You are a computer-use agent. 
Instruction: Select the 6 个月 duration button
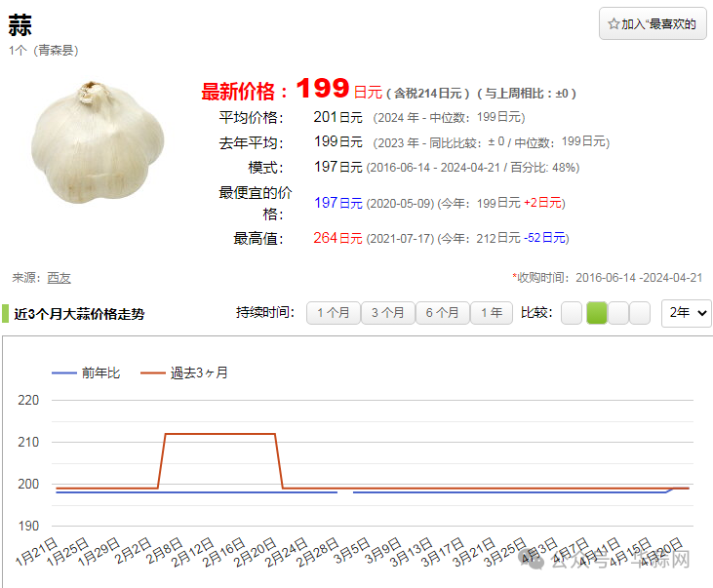coord(443,313)
